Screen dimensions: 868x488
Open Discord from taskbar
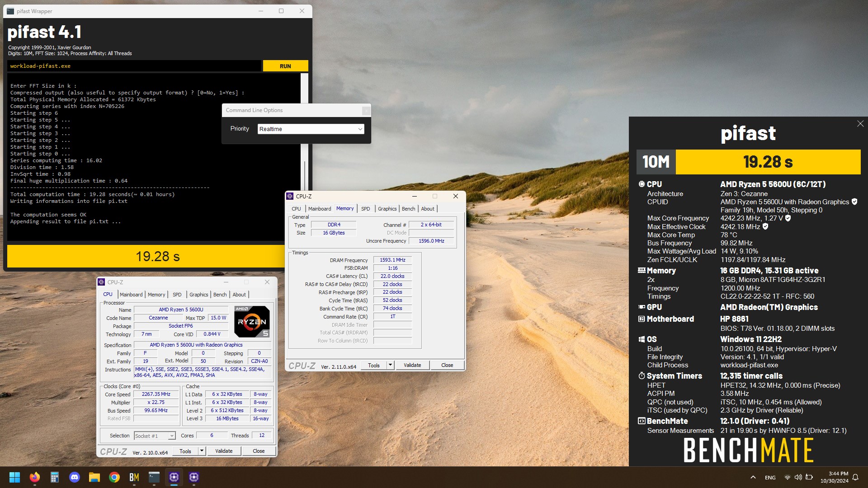coord(75,477)
